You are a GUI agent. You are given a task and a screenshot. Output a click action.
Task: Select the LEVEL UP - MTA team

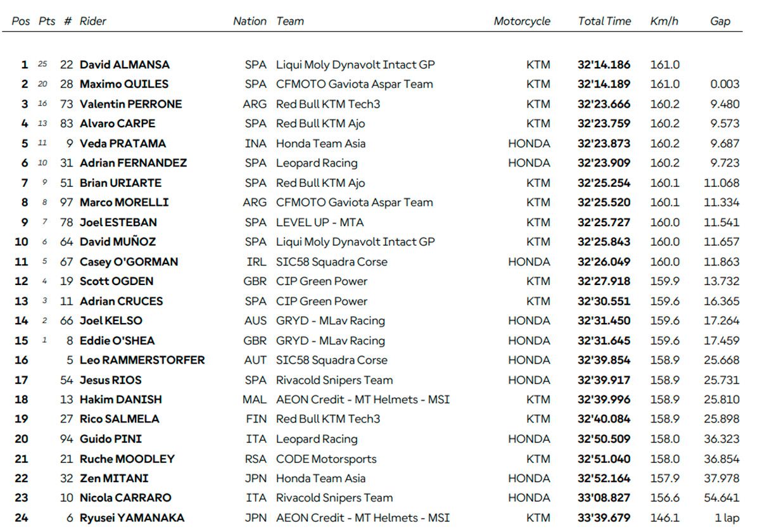[x=320, y=222]
